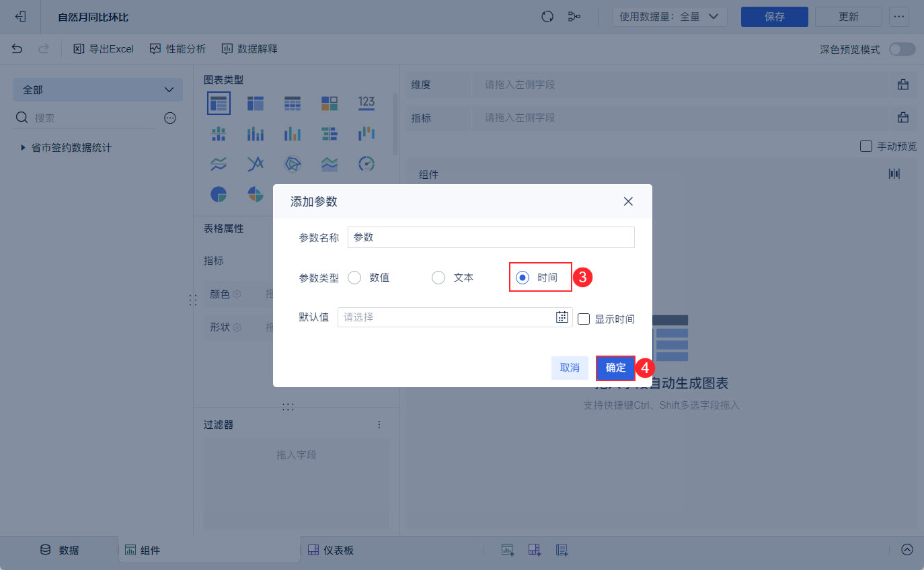Select the partitioned line chart type
The height and width of the screenshot is (570, 924).
coord(219,163)
